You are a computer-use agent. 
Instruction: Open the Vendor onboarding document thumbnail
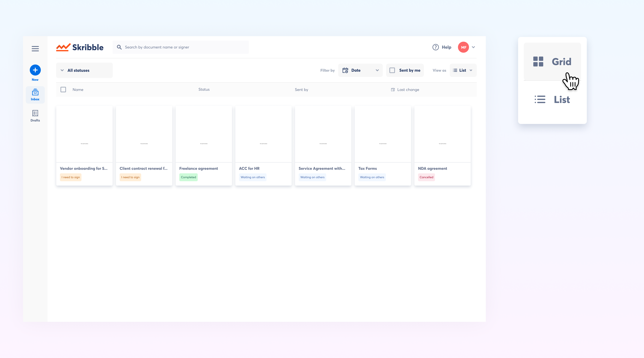[x=84, y=134]
